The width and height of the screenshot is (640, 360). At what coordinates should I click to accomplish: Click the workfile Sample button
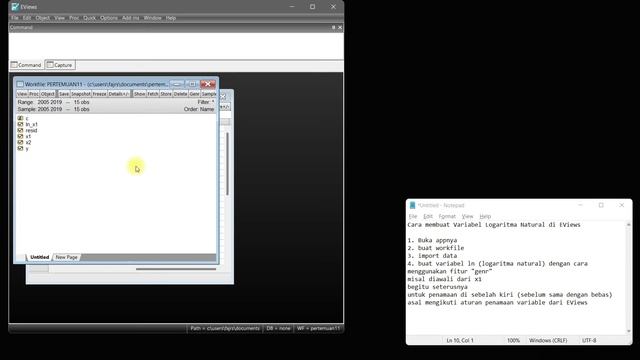point(209,94)
